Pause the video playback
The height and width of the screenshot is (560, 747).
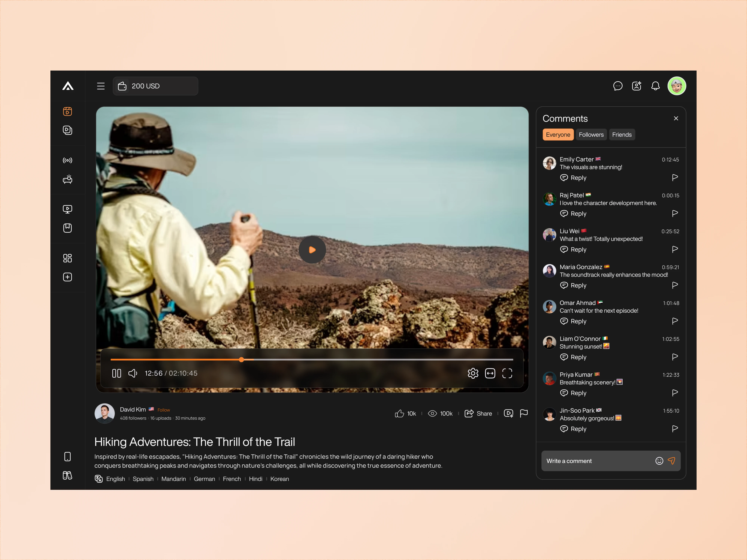(117, 373)
